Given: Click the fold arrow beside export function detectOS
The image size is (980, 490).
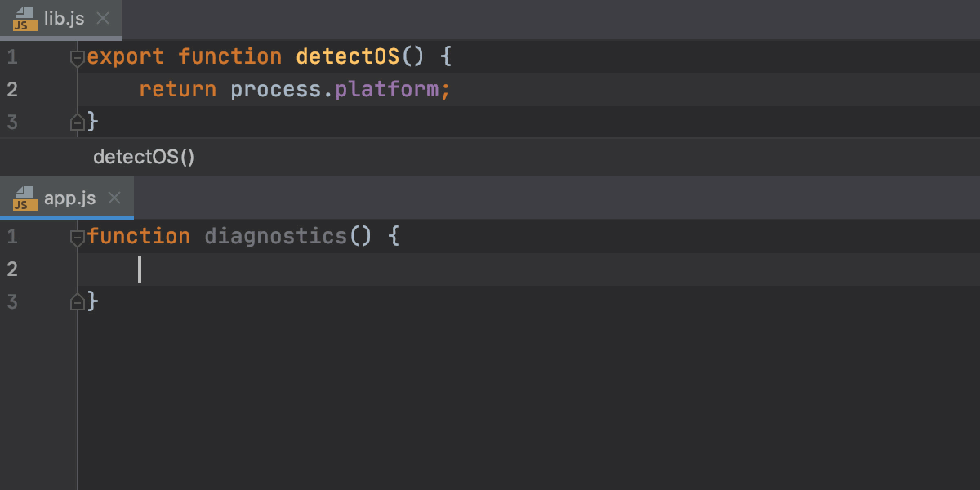Looking at the screenshot, I should pyautogui.click(x=77, y=56).
